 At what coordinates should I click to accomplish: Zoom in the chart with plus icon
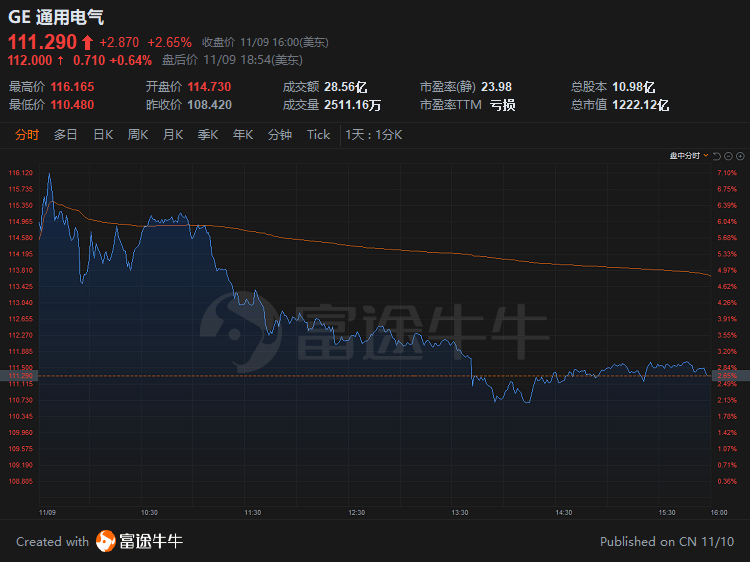(740, 156)
